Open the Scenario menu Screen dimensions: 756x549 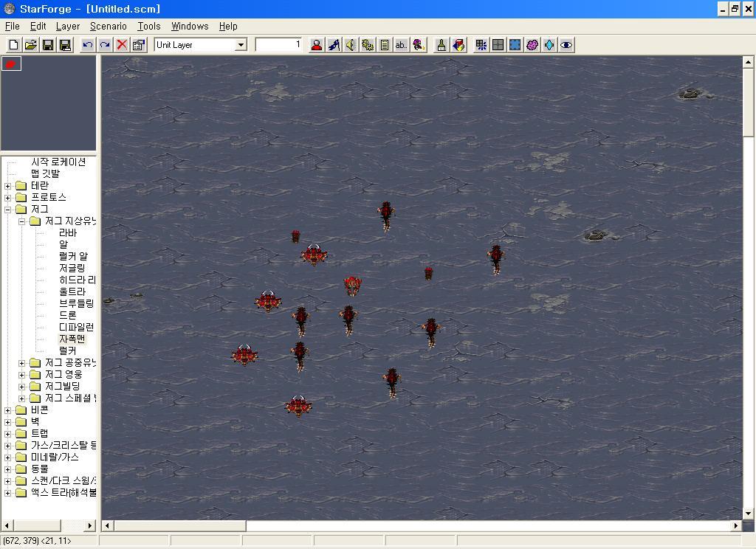[109, 26]
